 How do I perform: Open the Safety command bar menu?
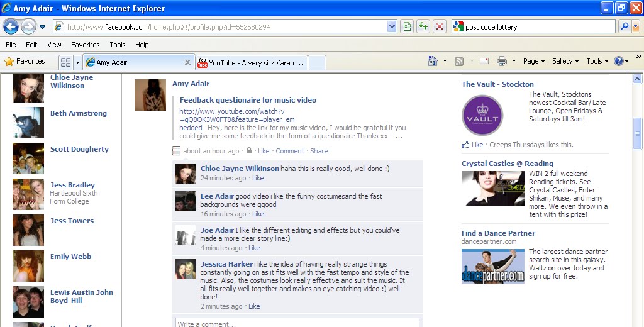[565, 61]
